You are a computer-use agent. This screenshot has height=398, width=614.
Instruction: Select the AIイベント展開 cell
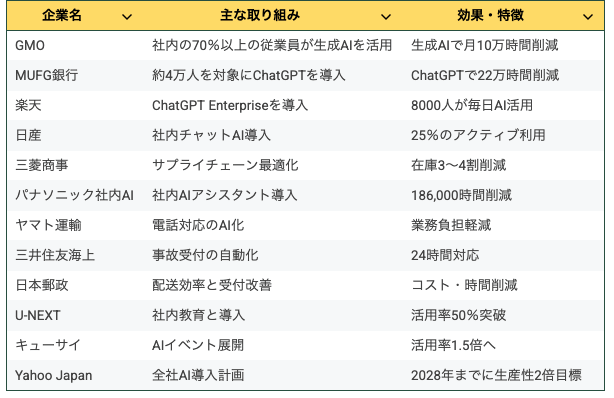198,345
